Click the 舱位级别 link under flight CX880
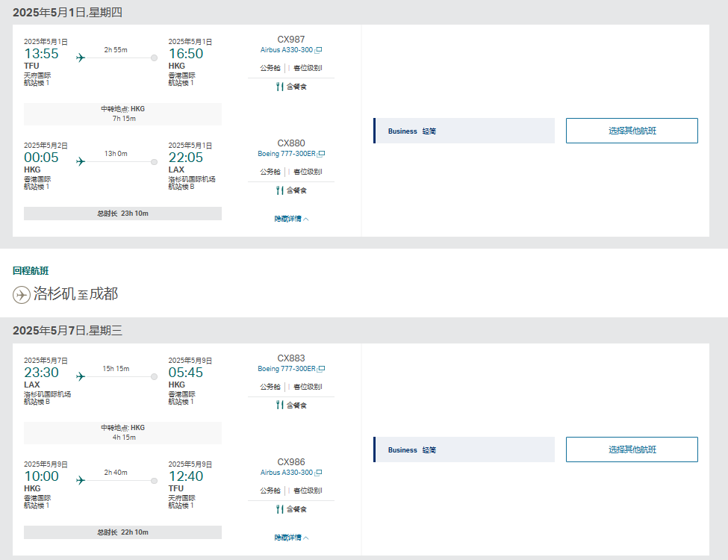728x560 pixels. click(308, 172)
